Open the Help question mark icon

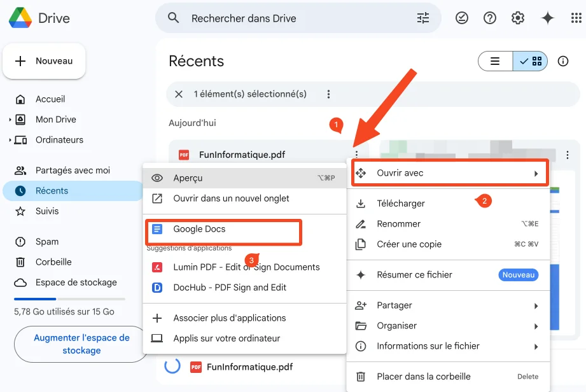(489, 18)
